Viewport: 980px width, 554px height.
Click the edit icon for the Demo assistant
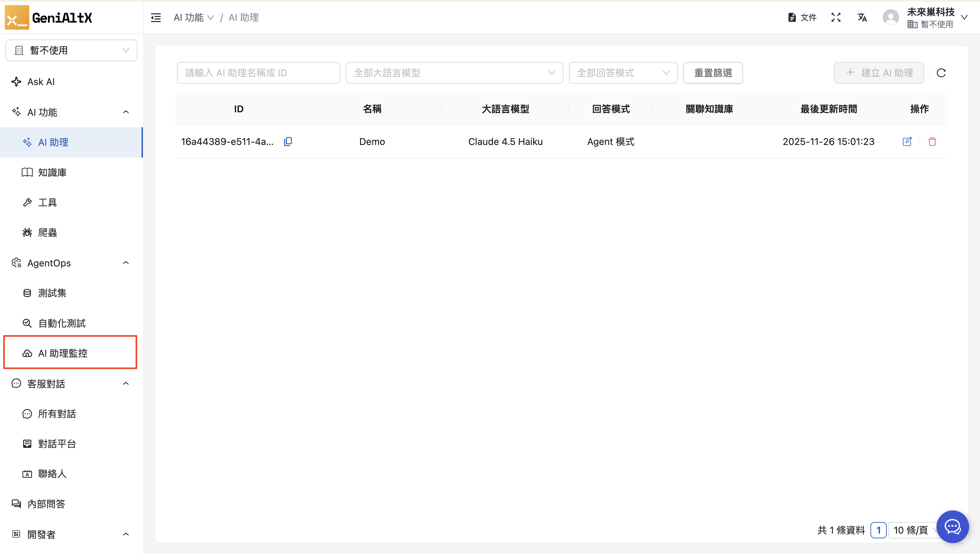(x=907, y=142)
